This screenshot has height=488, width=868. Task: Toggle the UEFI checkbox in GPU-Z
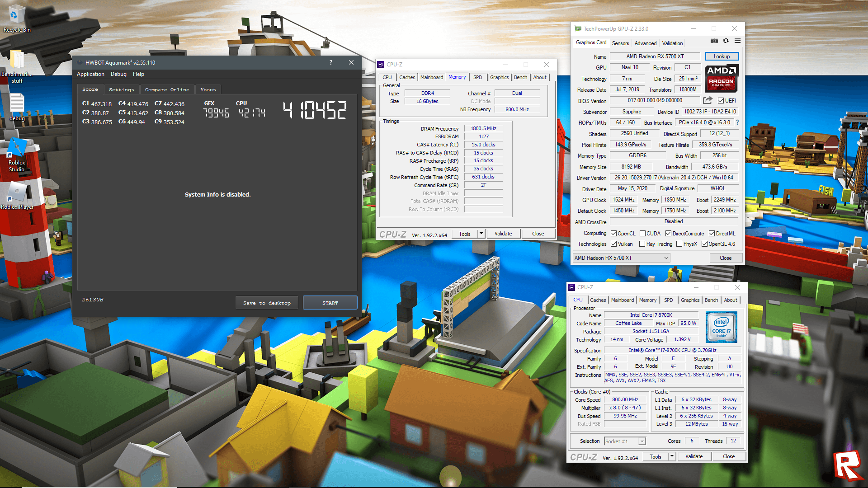point(721,100)
